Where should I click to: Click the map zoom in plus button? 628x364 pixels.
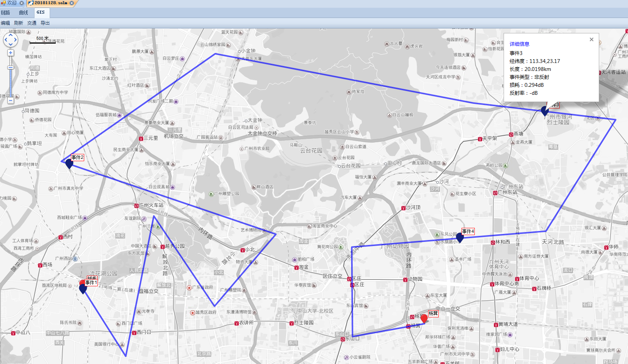tap(11, 53)
